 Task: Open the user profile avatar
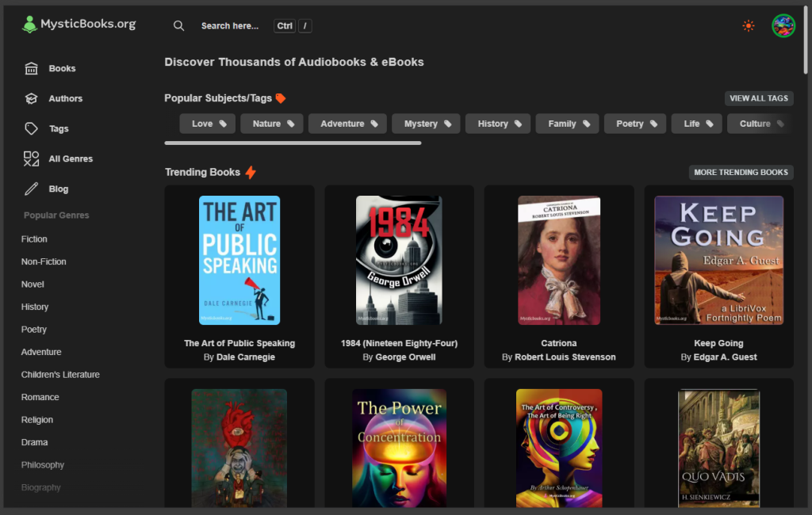783,26
